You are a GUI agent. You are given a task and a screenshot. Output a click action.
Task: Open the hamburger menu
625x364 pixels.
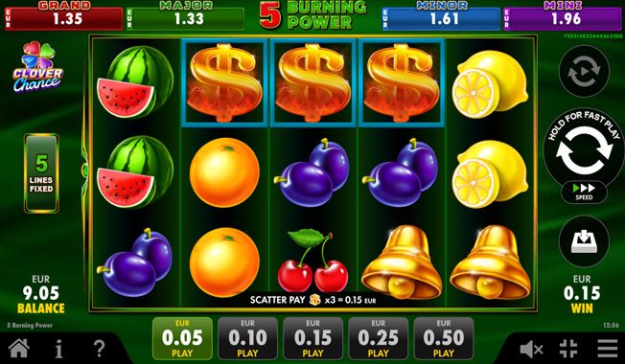(x=608, y=349)
